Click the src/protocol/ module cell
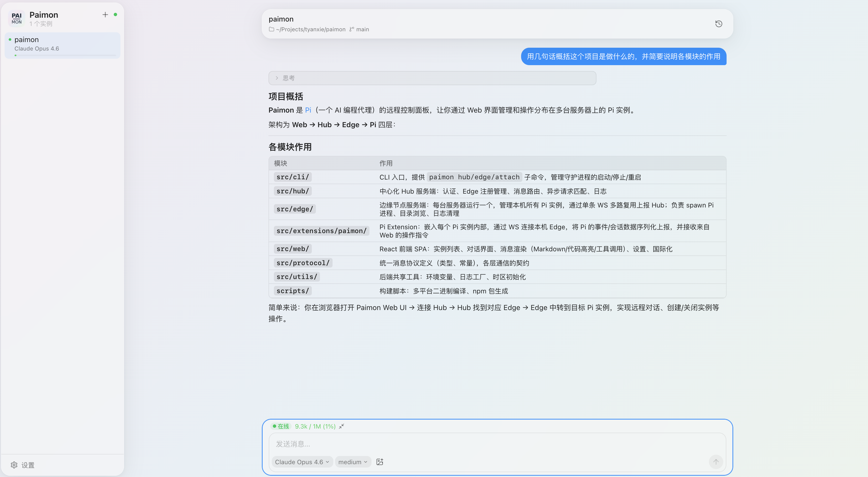Screen dimensions: 868x477 [303, 263]
